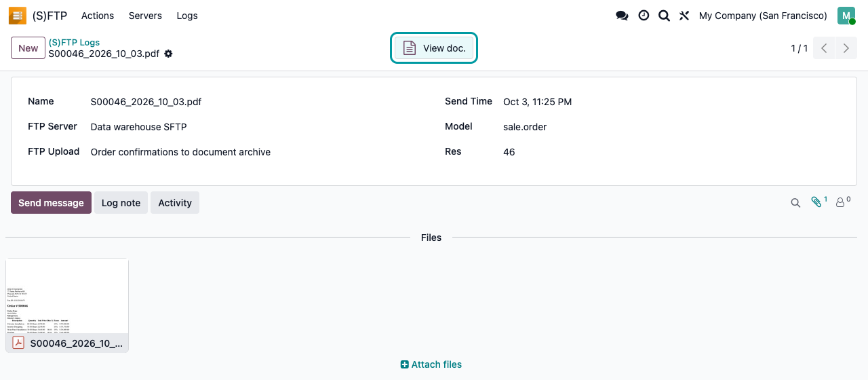This screenshot has width=868, height=380.
Task: Open the Logs menu
Action: coord(187,16)
